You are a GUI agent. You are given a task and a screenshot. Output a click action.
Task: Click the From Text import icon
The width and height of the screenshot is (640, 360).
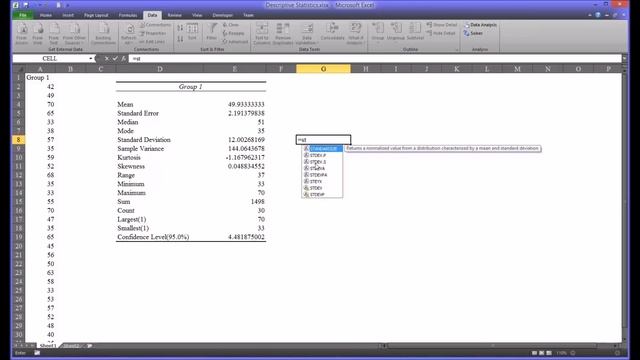point(54,34)
